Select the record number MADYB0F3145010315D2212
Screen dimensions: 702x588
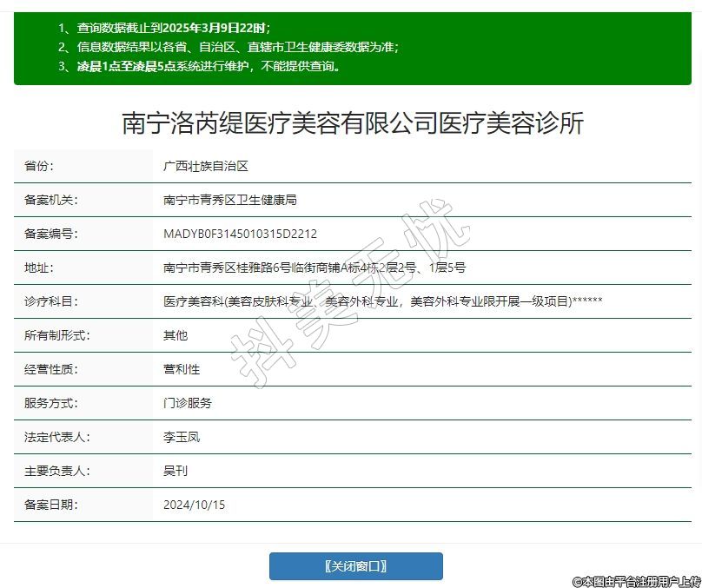[x=240, y=234]
